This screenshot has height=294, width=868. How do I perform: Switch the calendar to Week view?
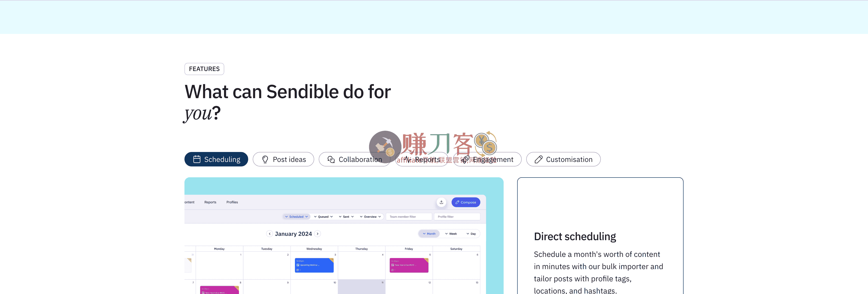(451, 234)
